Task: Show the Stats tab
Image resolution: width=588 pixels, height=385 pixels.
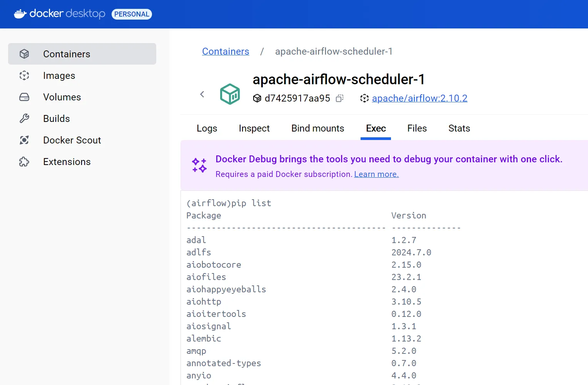Action: [459, 128]
